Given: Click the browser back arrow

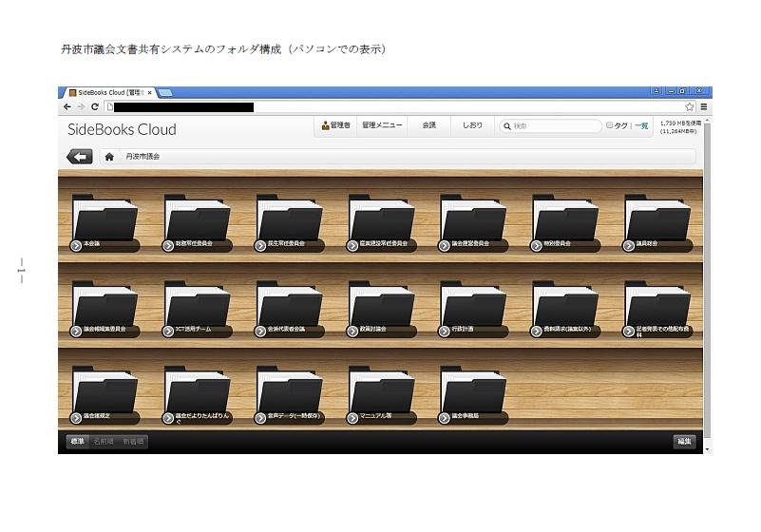Looking at the screenshot, I should tap(67, 106).
